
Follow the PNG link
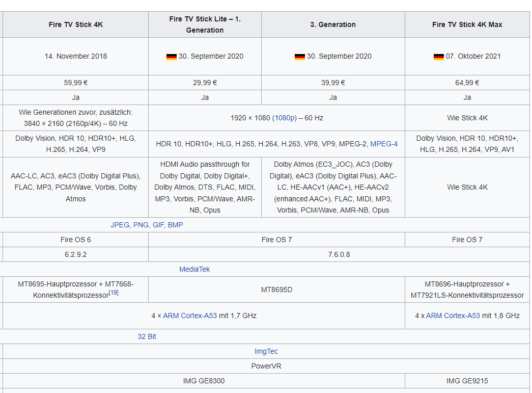point(141,225)
